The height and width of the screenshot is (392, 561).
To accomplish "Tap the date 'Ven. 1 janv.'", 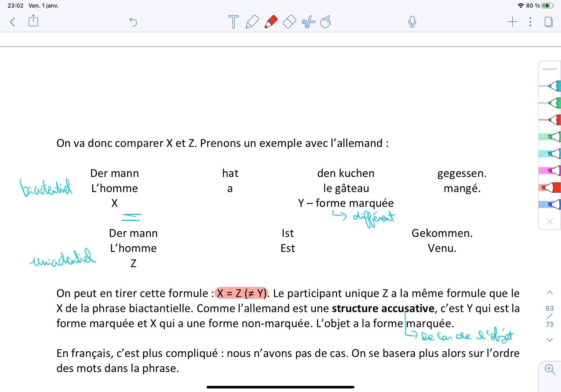I will pos(44,5).
